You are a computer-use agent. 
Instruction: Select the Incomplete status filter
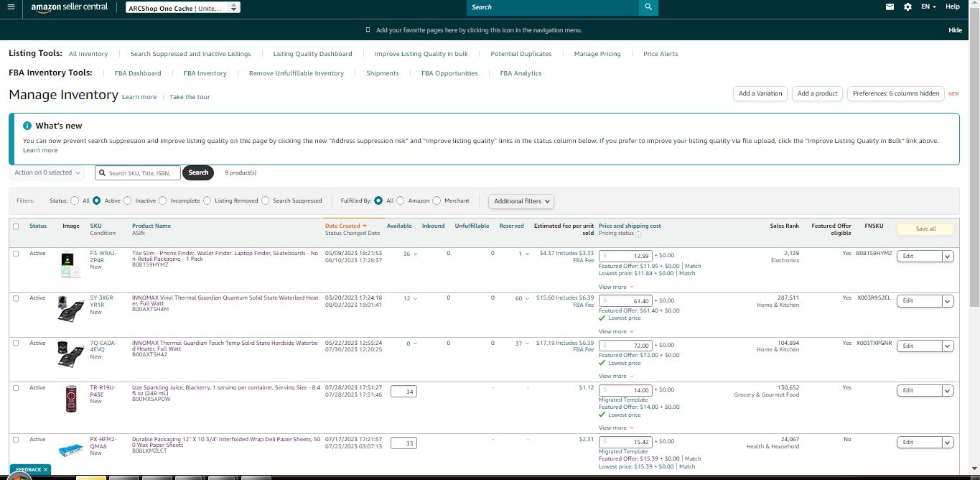tap(163, 200)
